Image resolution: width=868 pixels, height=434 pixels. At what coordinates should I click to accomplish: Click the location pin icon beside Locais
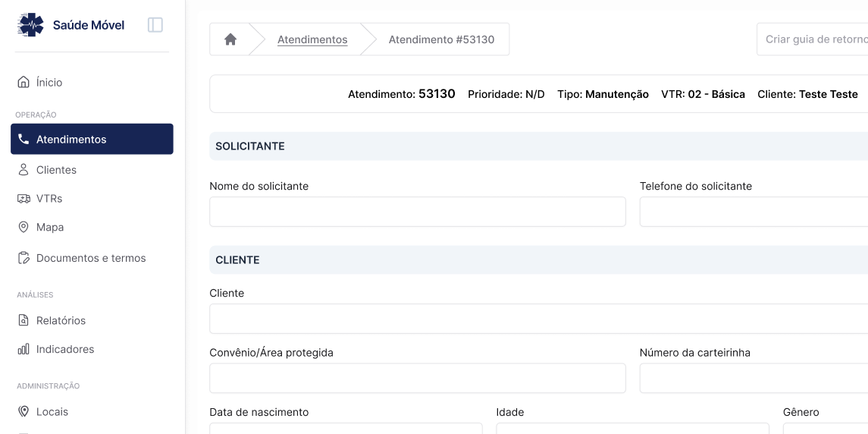[24, 412]
